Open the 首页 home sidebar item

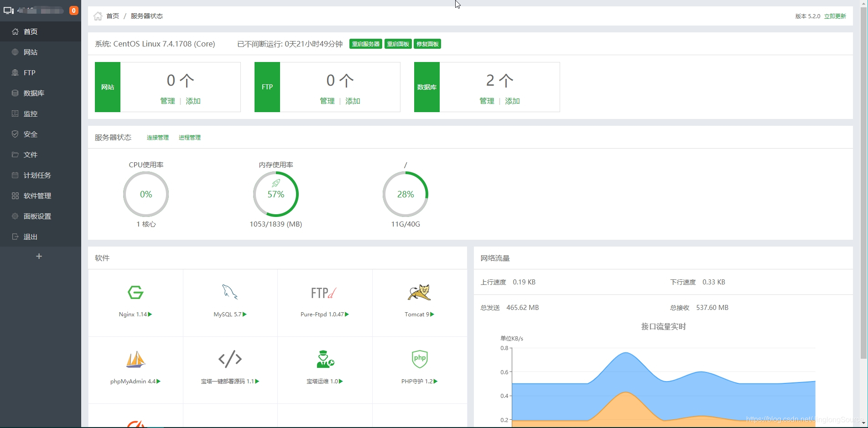pyautogui.click(x=41, y=31)
